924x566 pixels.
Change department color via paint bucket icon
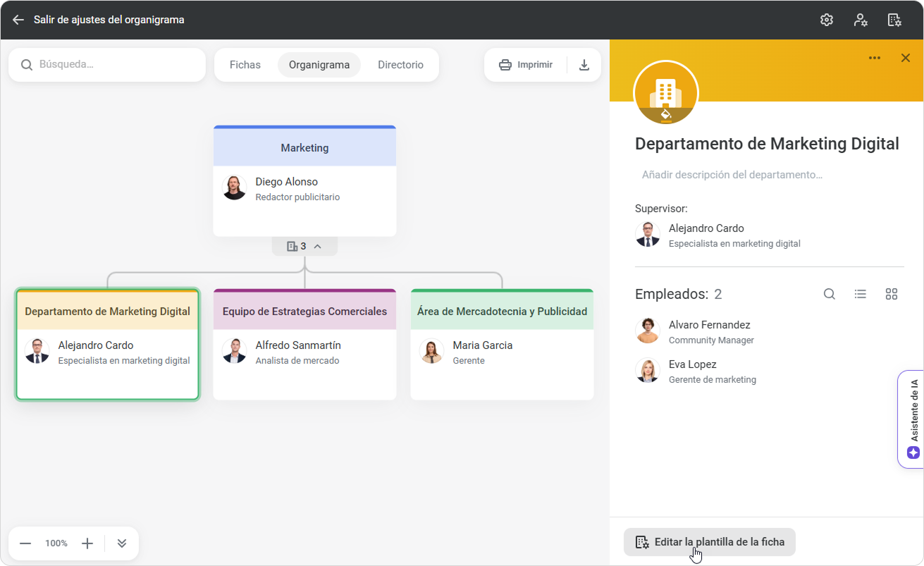(666, 113)
